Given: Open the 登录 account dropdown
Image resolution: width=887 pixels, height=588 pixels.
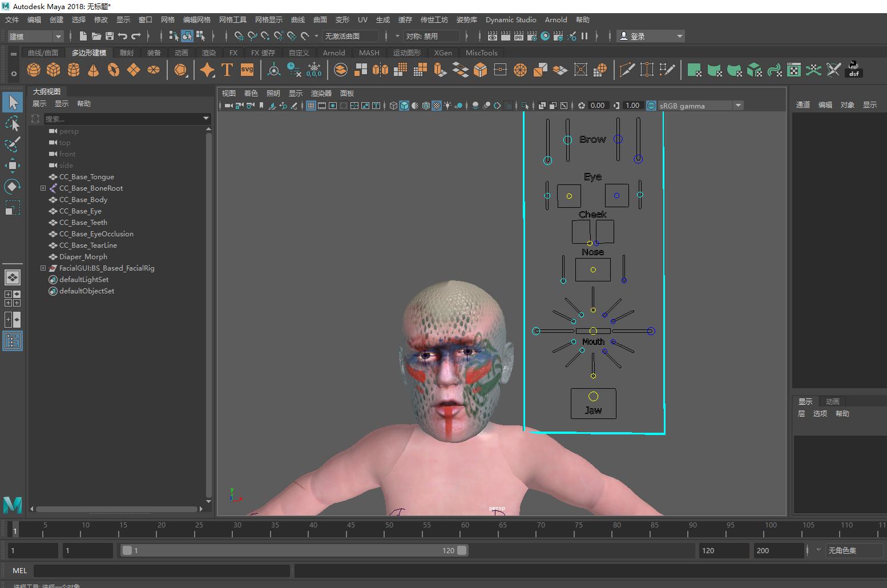Looking at the screenshot, I should [651, 36].
